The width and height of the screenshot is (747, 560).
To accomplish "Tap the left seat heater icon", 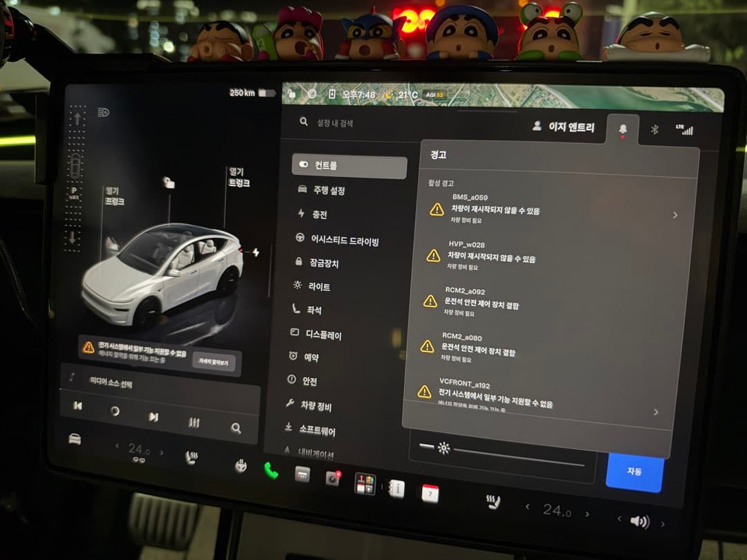I will pyautogui.click(x=191, y=458).
